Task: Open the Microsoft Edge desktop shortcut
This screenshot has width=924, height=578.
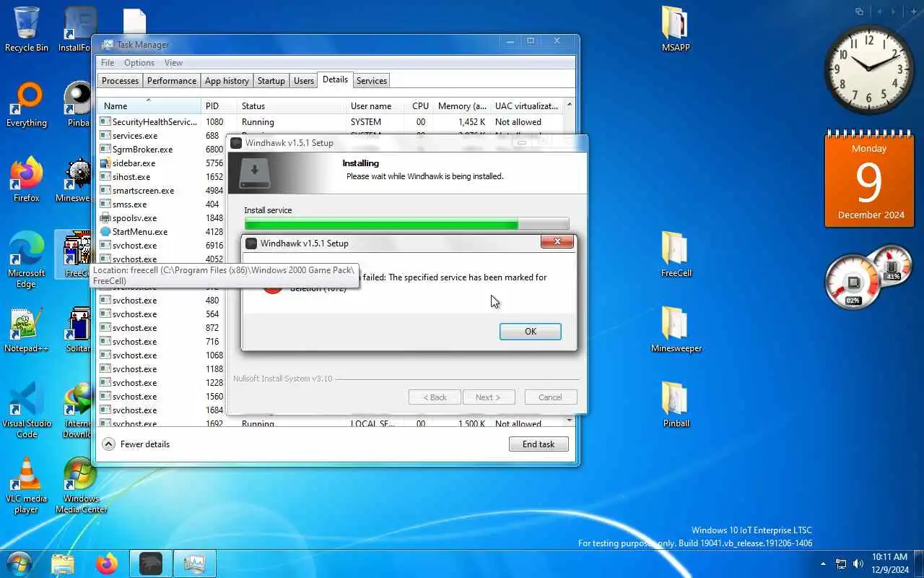Action: [27, 260]
